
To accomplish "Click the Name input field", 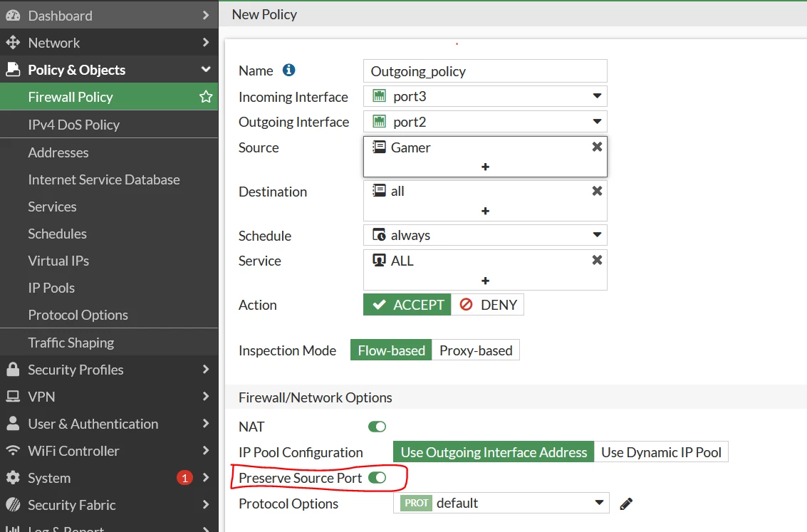I will (x=485, y=71).
